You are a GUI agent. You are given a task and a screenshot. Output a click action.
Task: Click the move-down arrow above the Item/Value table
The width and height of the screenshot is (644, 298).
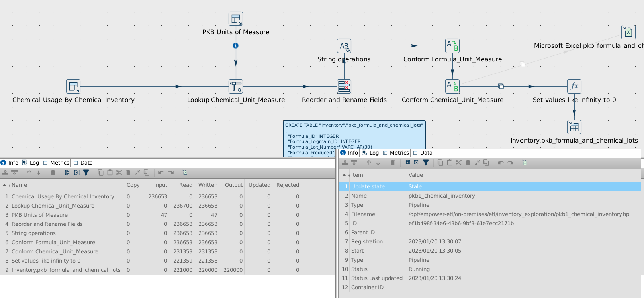click(378, 163)
